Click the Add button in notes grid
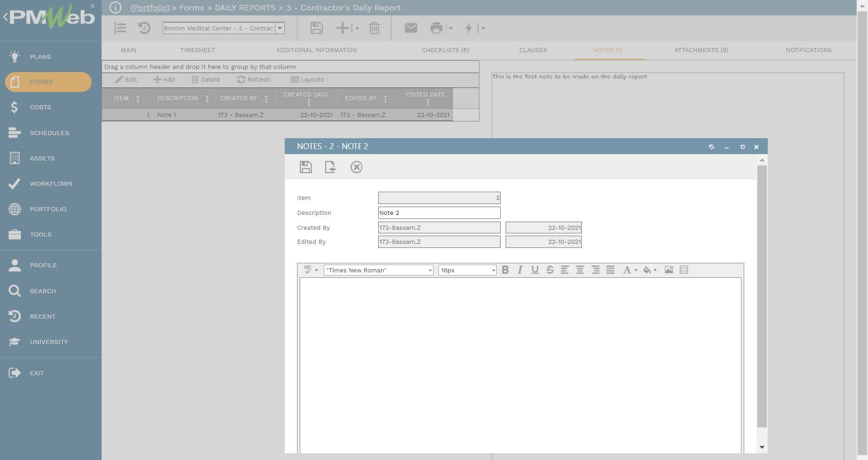 tap(164, 79)
